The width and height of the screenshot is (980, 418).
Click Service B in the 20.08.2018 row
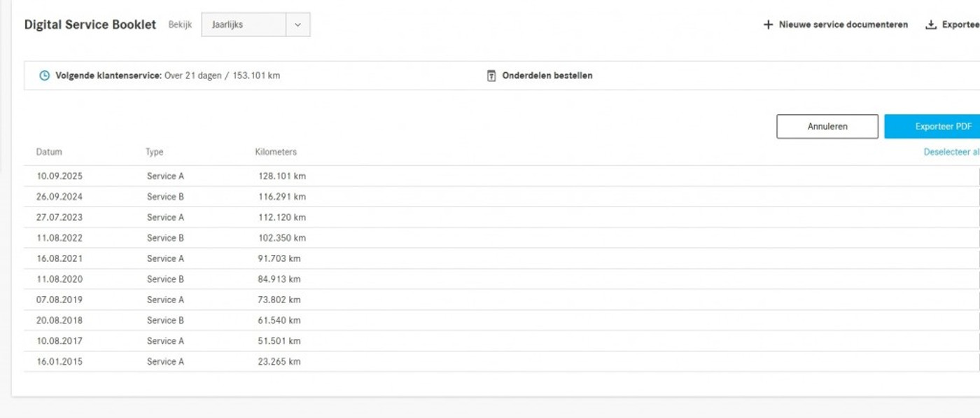click(165, 321)
